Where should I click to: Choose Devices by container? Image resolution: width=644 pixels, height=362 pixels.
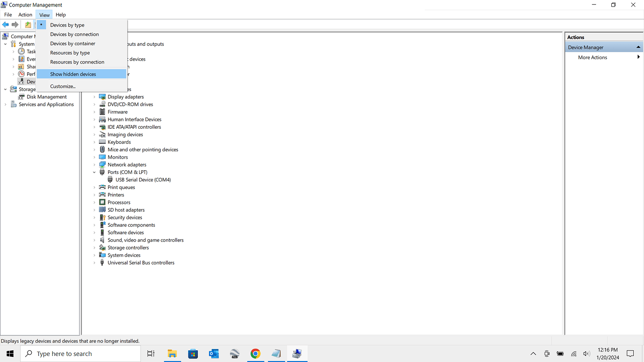[73, 44]
